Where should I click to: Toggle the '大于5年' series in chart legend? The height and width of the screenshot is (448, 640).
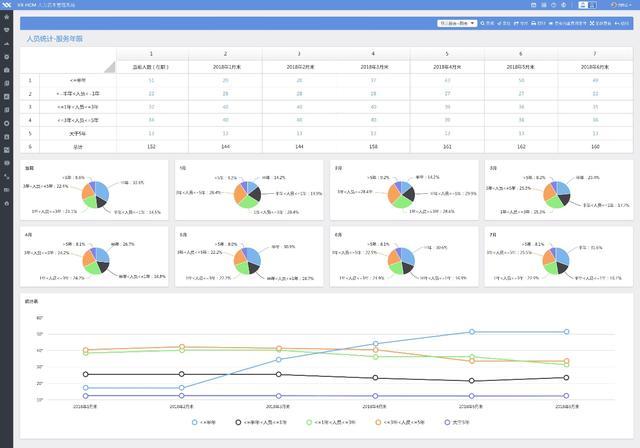pos(449,423)
